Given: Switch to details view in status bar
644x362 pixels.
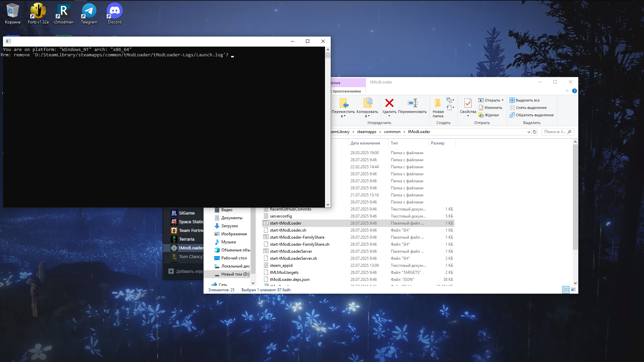Looking at the screenshot, I should pos(566,290).
